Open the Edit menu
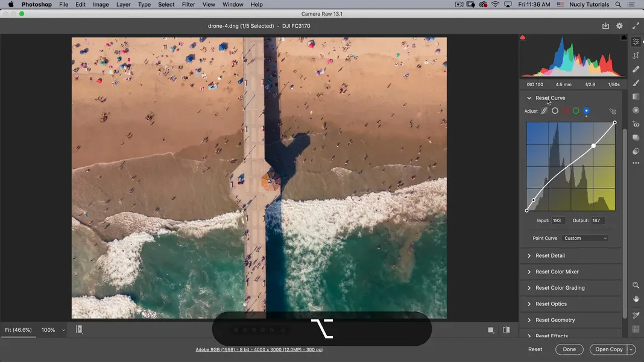The image size is (644, 362). (x=81, y=4)
